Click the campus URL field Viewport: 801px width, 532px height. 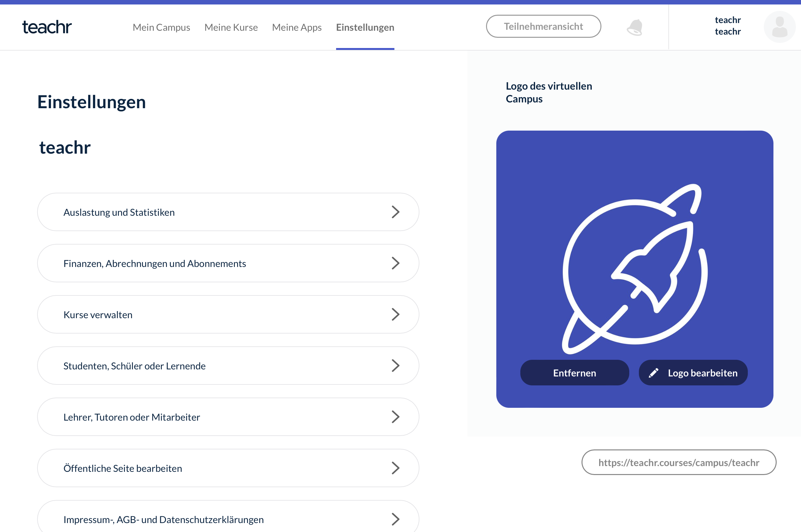678,463
